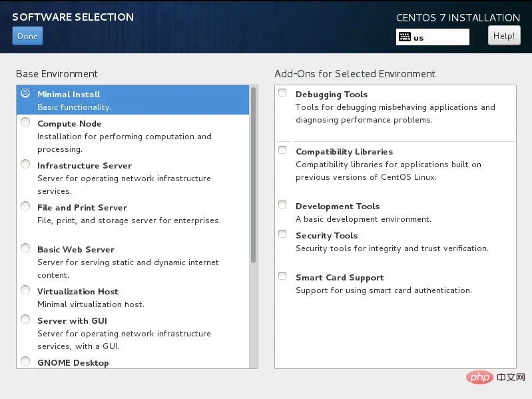
Task: Click the us keyboard layout field
Action: pyautogui.click(x=433, y=37)
